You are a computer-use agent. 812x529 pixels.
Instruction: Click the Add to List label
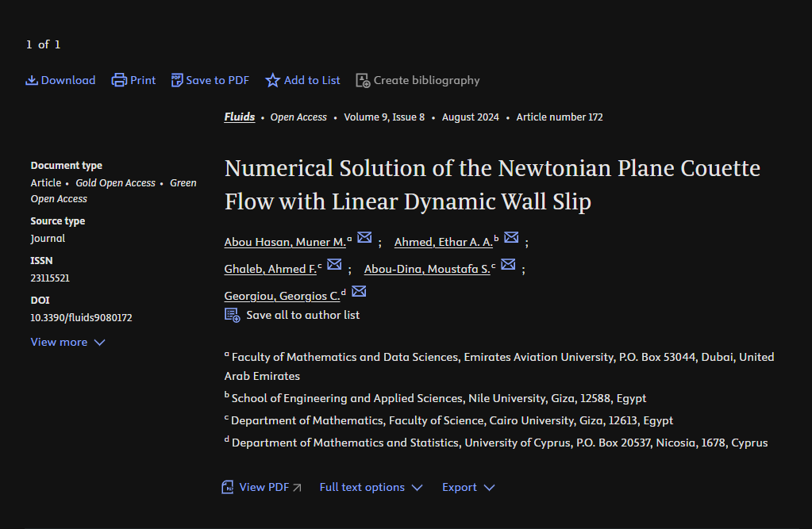[312, 80]
